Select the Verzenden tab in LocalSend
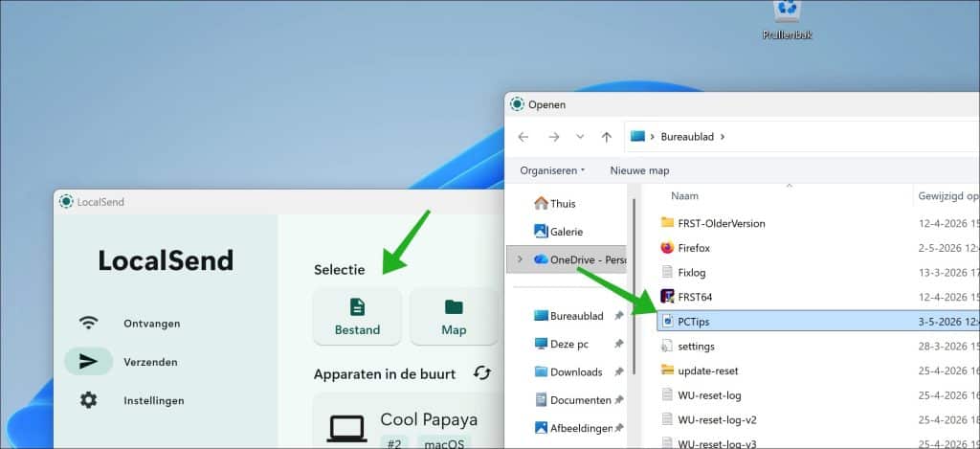 click(150, 362)
